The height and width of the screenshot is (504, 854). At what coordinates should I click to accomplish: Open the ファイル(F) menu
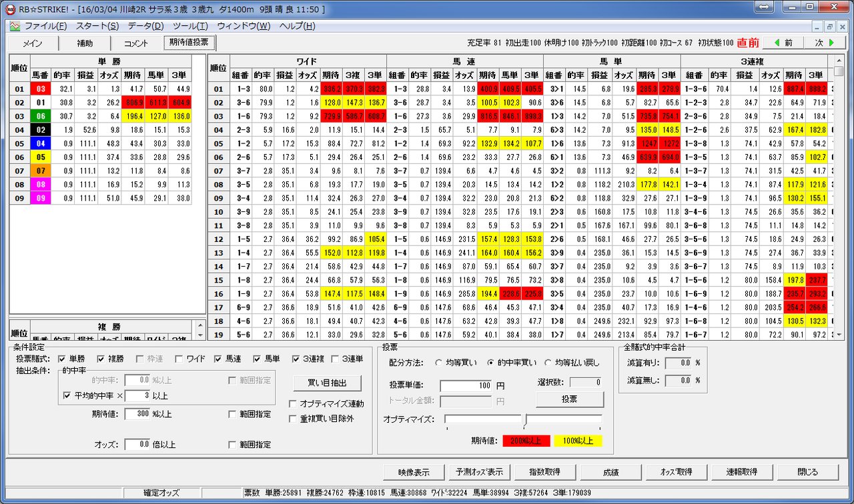[45, 26]
